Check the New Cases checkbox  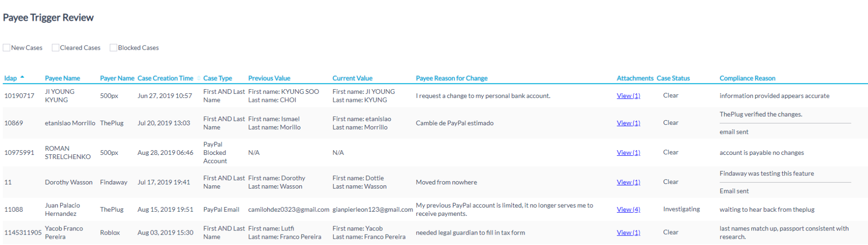[6, 47]
